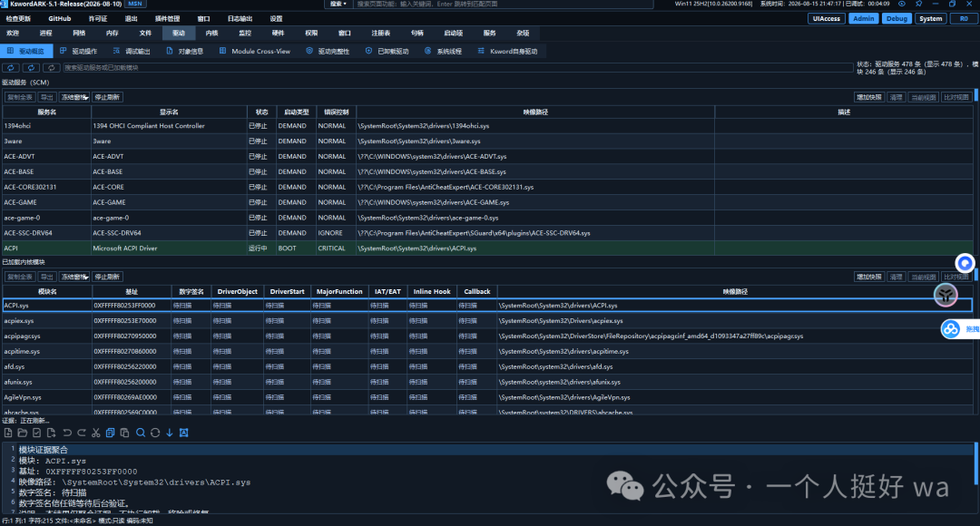
Task: Focus the top page-function search field
Action: (x=504, y=4)
